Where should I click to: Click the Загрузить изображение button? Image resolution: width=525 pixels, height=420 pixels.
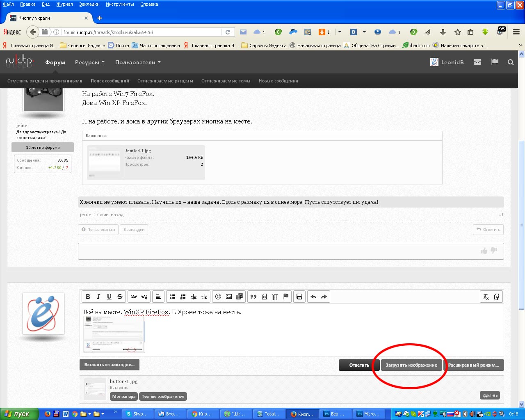[411, 365]
